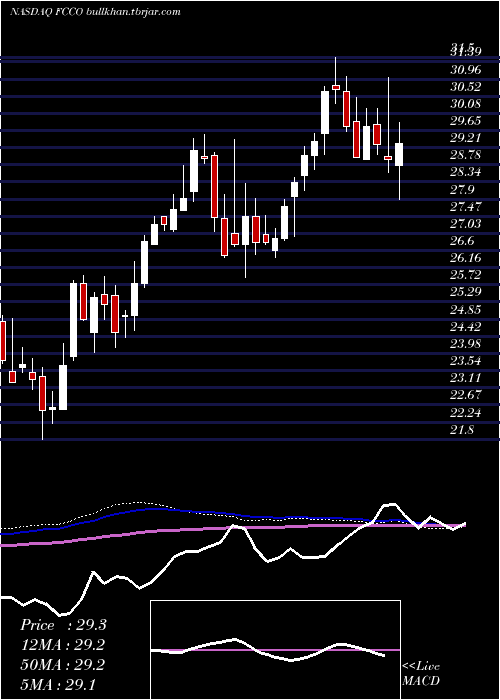
Task: Select the 27.47 price axis label
Action: 466,207
